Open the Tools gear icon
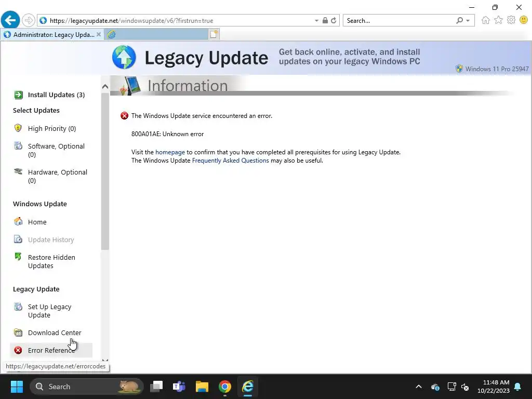 coord(511,20)
